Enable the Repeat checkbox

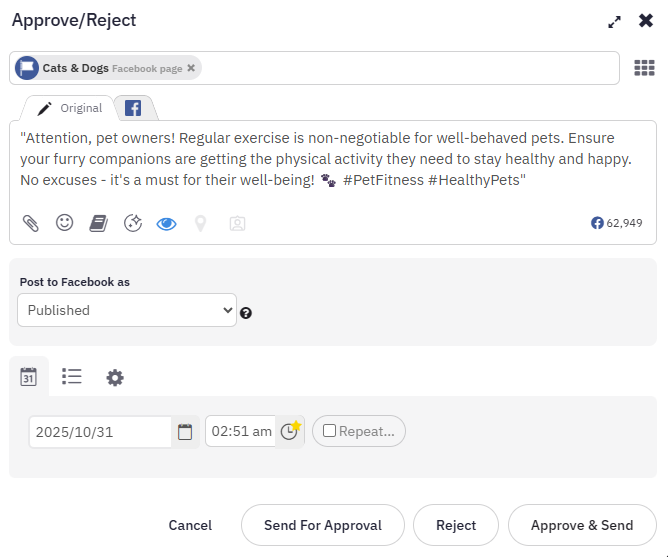pyautogui.click(x=330, y=432)
